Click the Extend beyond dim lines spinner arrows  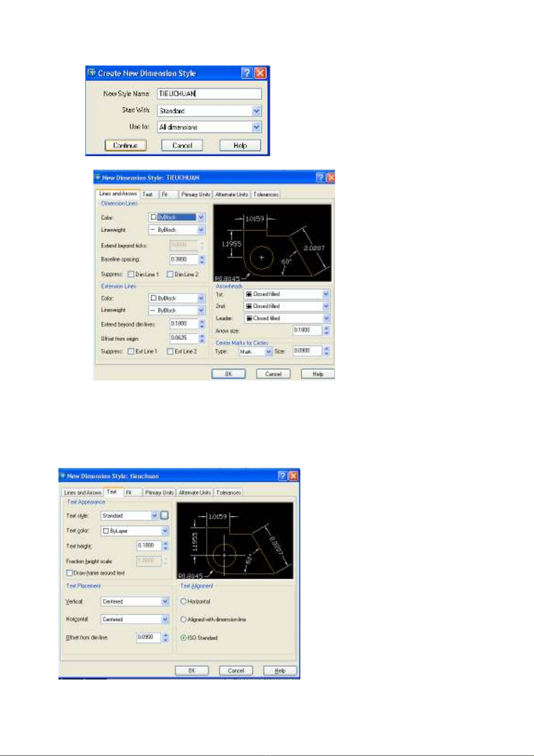(202, 324)
